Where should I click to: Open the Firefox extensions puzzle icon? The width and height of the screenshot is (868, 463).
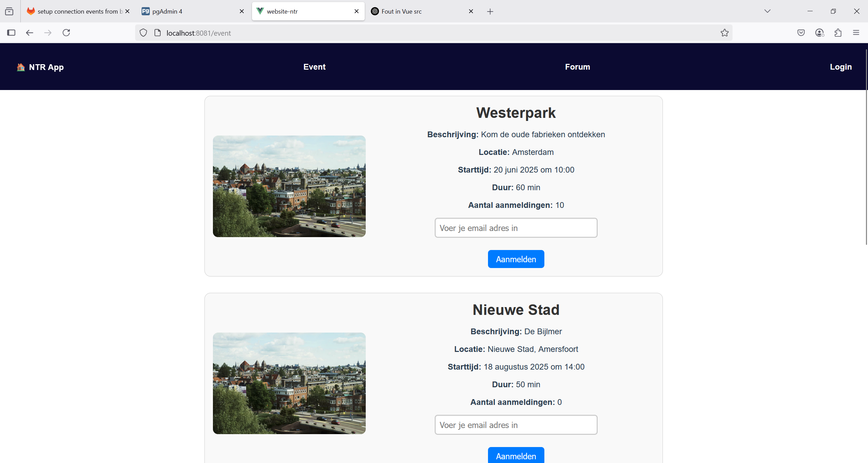click(x=838, y=33)
